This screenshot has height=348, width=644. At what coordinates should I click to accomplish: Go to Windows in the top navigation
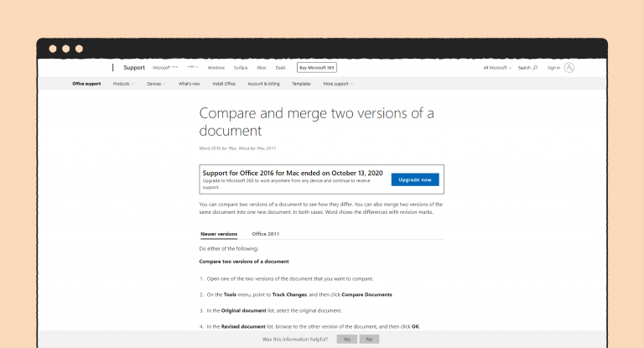click(216, 67)
